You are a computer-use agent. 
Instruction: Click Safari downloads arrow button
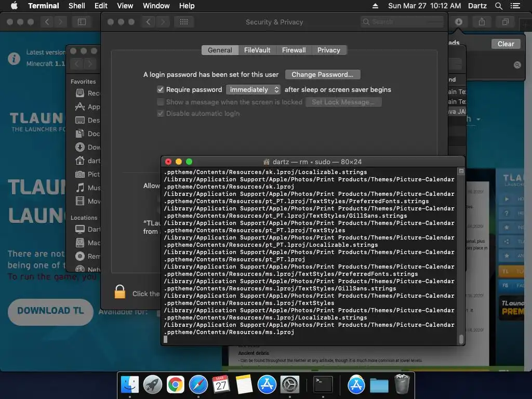458,22
